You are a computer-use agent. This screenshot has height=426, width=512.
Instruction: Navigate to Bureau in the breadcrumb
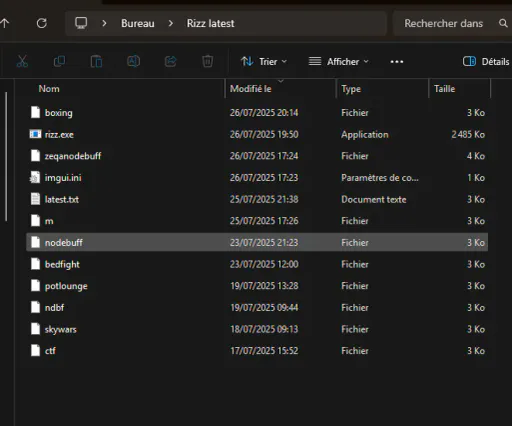coord(138,23)
